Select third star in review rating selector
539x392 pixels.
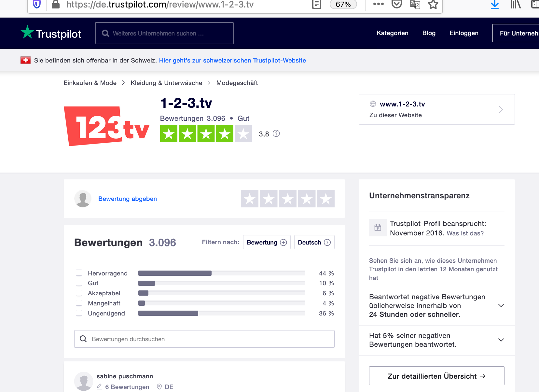pos(288,199)
